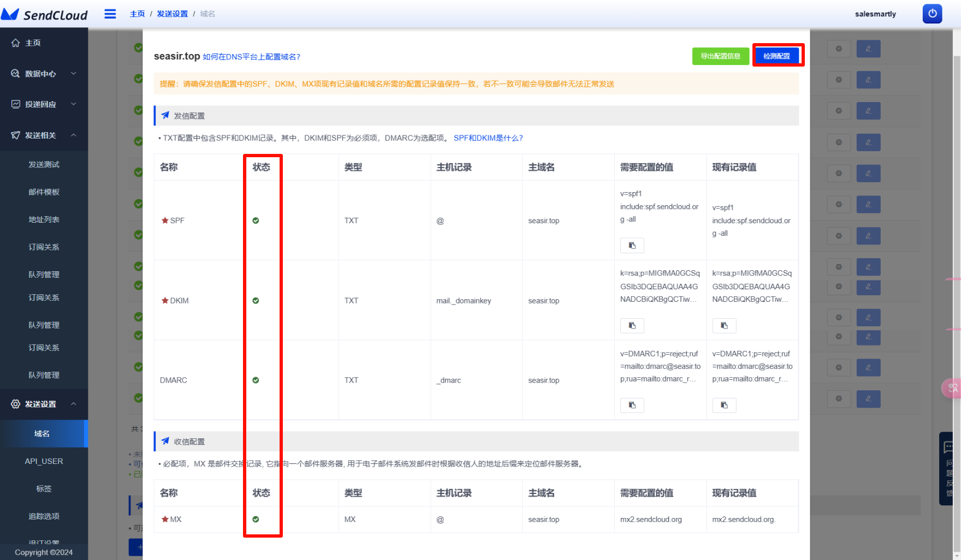The image size is (961, 560).
Task: Select 邮件模板 from the sidebar
Action: click(x=44, y=192)
